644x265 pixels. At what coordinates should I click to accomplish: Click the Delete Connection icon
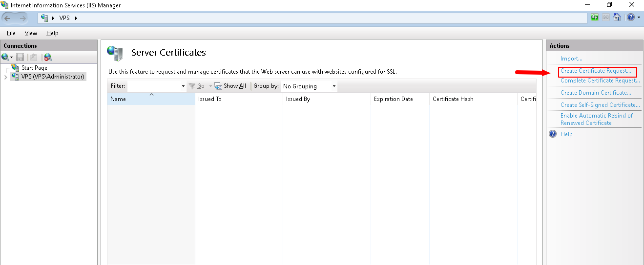click(48, 57)
